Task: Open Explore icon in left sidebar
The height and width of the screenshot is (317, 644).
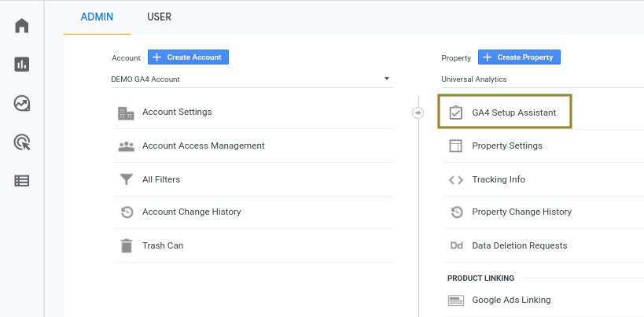Action: point(22,103)
